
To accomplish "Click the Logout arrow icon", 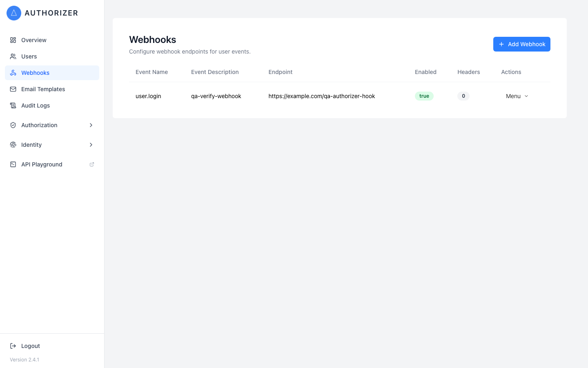I will (13, 346).
